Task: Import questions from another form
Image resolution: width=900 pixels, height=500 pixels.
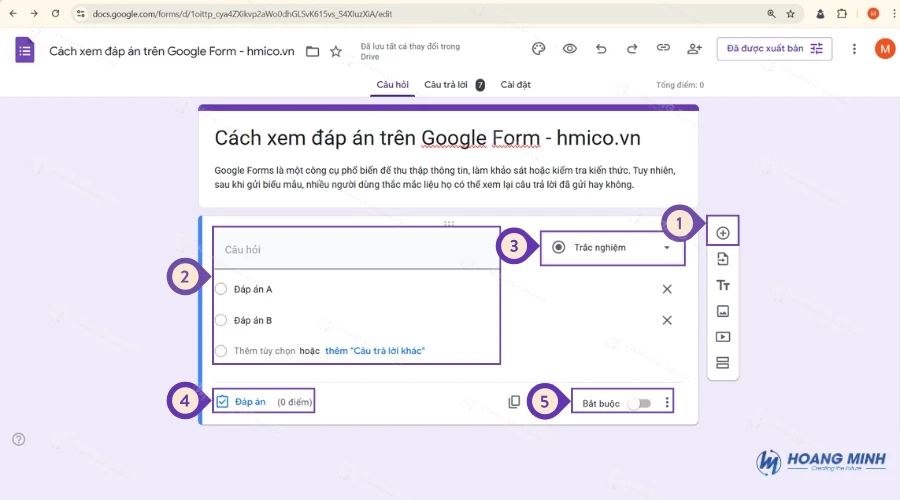Action: coord(723,259)
